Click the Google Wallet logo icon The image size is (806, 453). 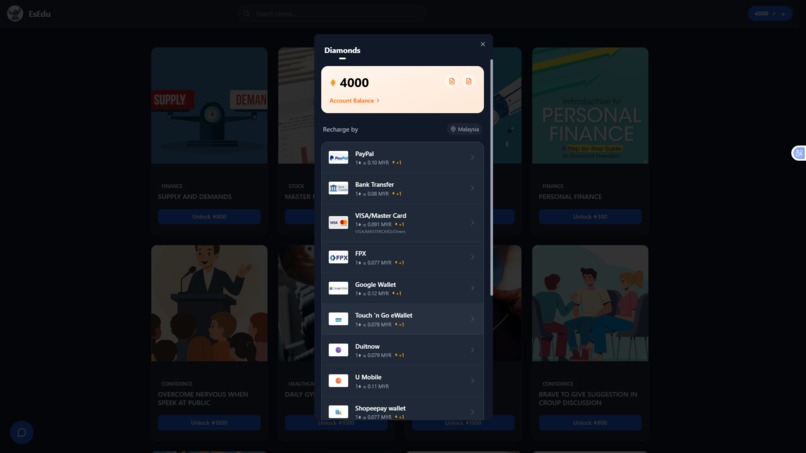[x=338, y=288]
